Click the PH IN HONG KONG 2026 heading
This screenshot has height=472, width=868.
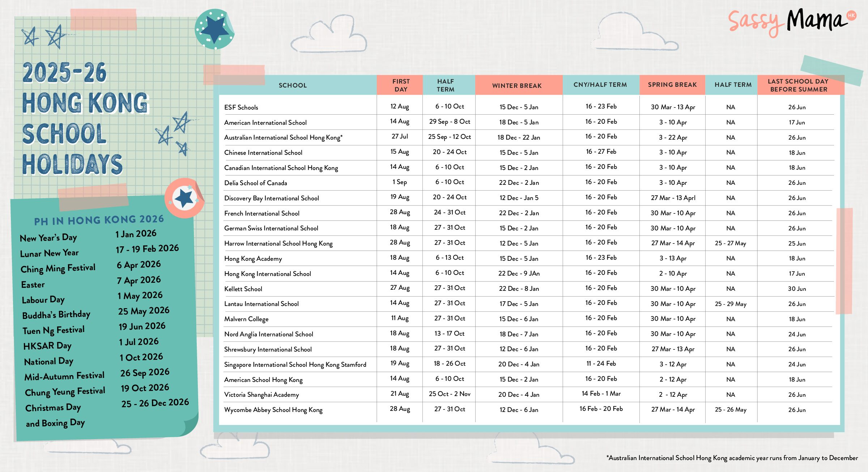99,220
